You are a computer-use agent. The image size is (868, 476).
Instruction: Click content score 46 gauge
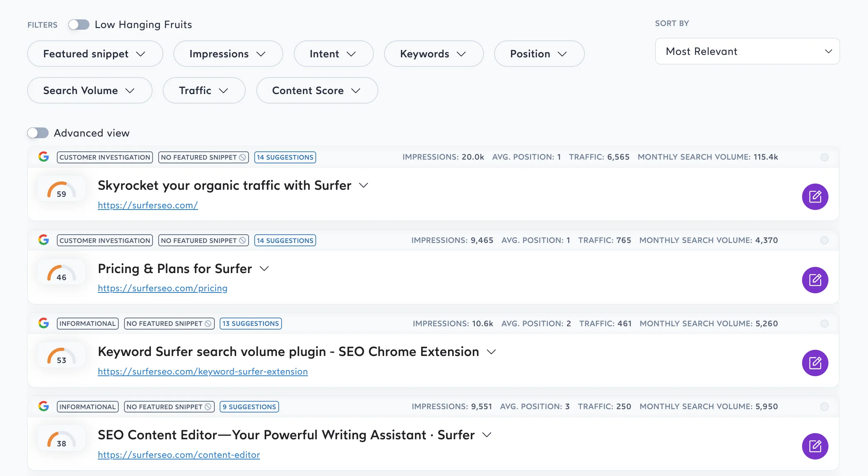(61, 273)
